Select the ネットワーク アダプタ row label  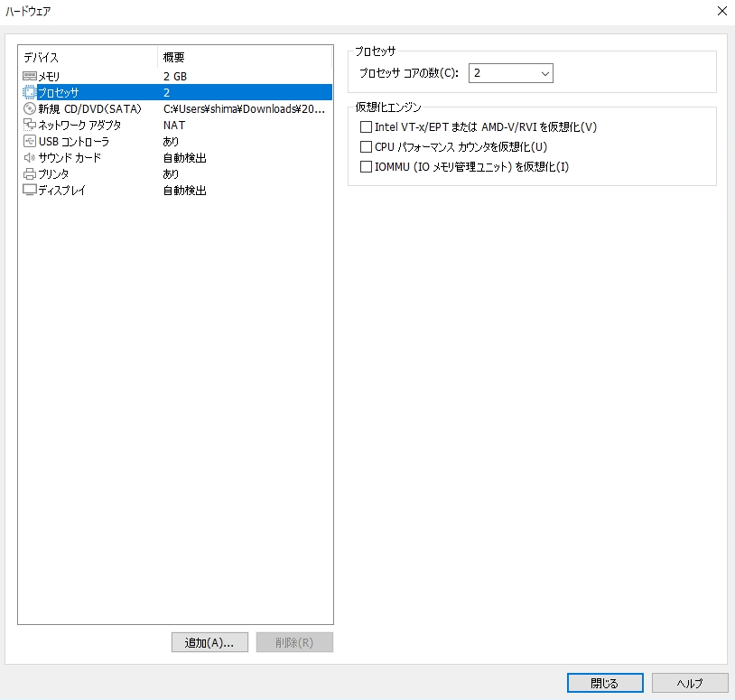(x=79, y=126)
